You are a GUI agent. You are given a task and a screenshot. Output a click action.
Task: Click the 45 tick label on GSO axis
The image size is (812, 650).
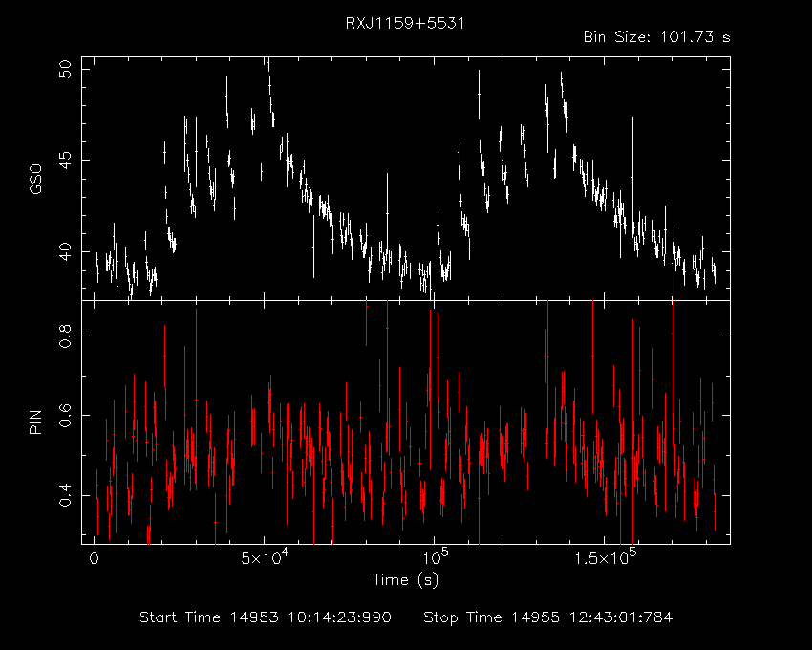point(65,161)
